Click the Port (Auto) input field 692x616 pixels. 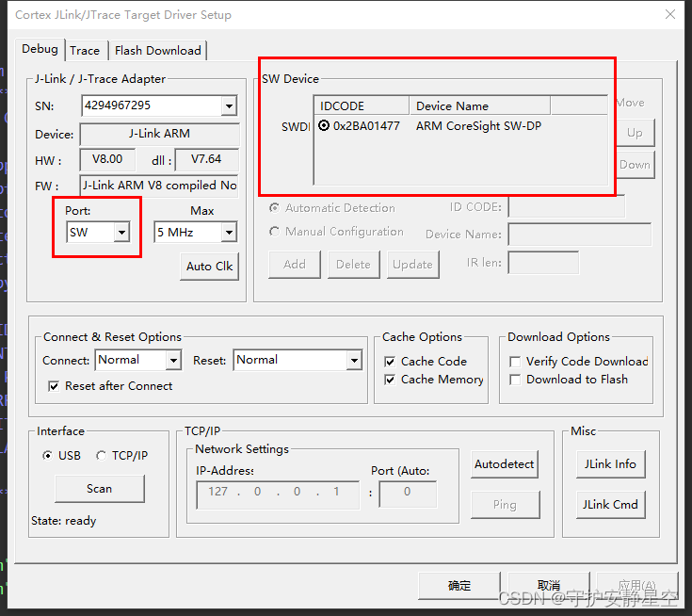pos(408,495)
